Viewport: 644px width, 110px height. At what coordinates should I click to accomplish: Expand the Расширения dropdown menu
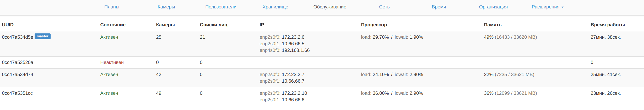tap(548, 7)
